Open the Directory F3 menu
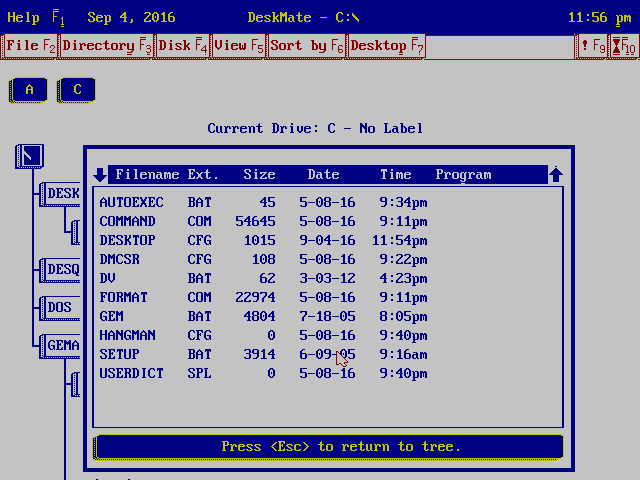Viewport: 640px width, 480px height. (x=106, y=46)
